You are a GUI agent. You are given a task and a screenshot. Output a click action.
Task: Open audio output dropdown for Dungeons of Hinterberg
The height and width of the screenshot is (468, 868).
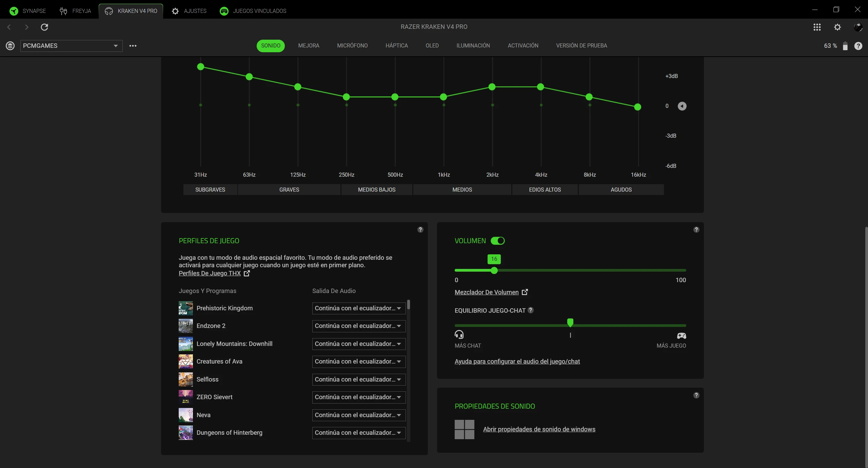click(x=359, y=433)
